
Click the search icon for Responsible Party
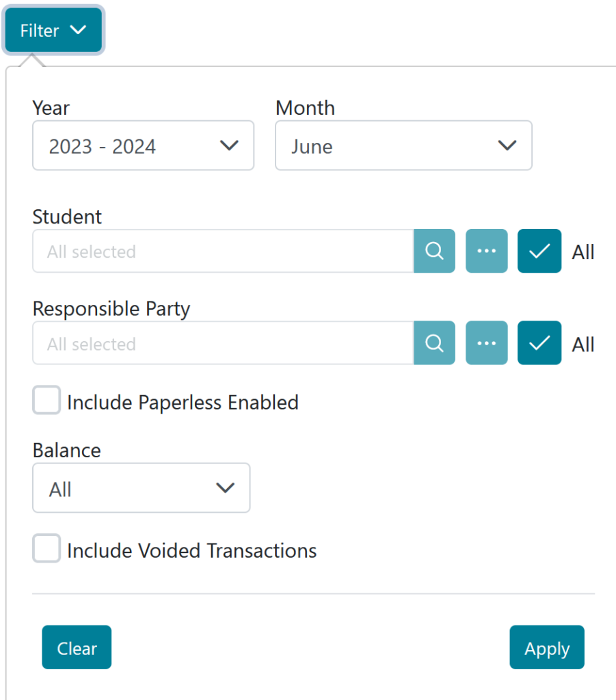(x=434, y=343)
